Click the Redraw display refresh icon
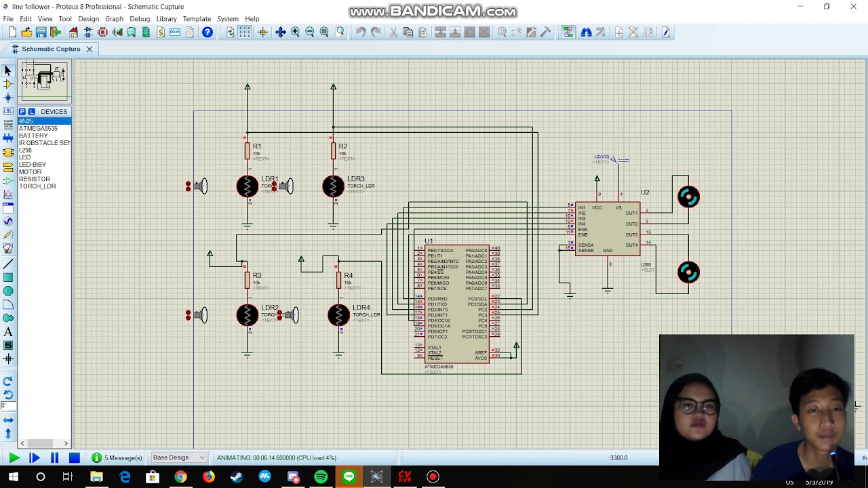This screenshot has width=868, height=488. (231, 33)
